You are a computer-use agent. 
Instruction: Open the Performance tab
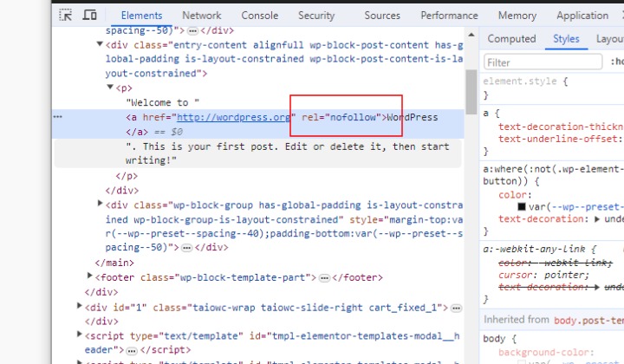[449, 16]
